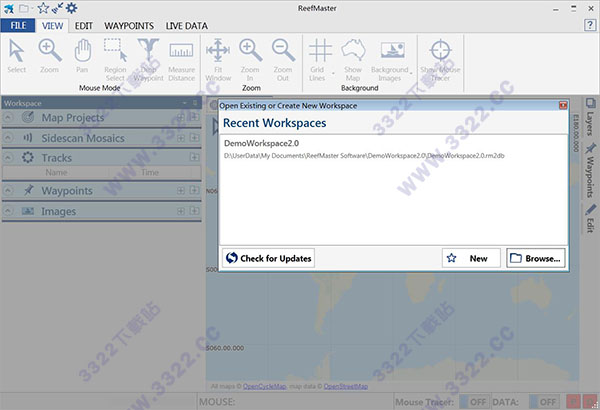This screenshot has height=410, width=600.
Task: Toggle the Mouse Tracer OFF switch
Action: point(473,402)
